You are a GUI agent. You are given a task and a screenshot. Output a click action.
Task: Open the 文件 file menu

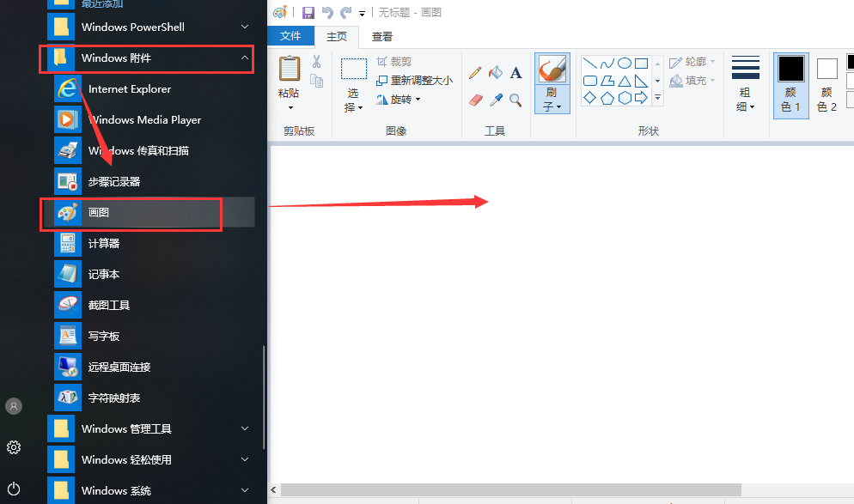pos(291,36)
